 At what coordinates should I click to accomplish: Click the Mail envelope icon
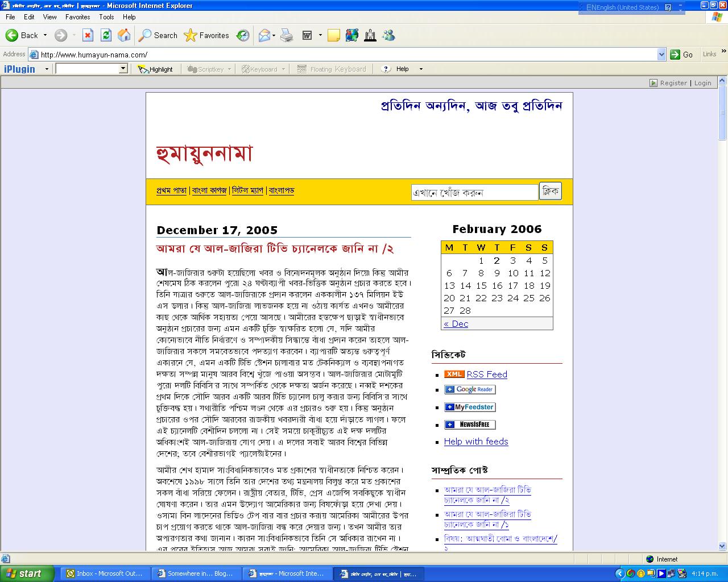coord(264,35)
